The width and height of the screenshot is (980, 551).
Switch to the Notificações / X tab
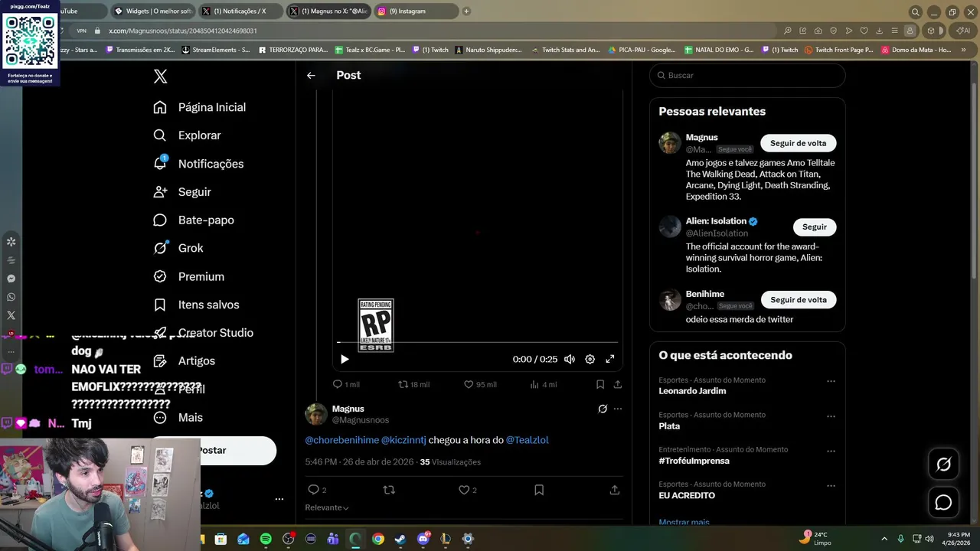pyautogui.click(x=239, y=11)
